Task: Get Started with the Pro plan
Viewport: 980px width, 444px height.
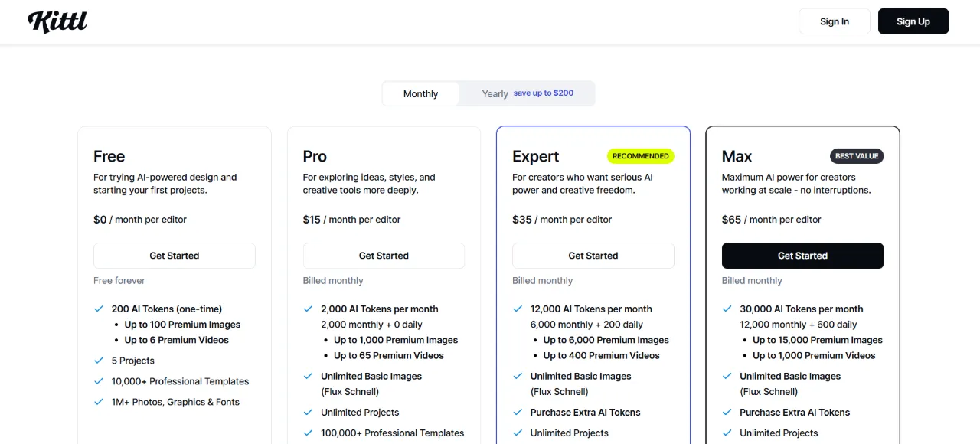Action: [384, 256]
